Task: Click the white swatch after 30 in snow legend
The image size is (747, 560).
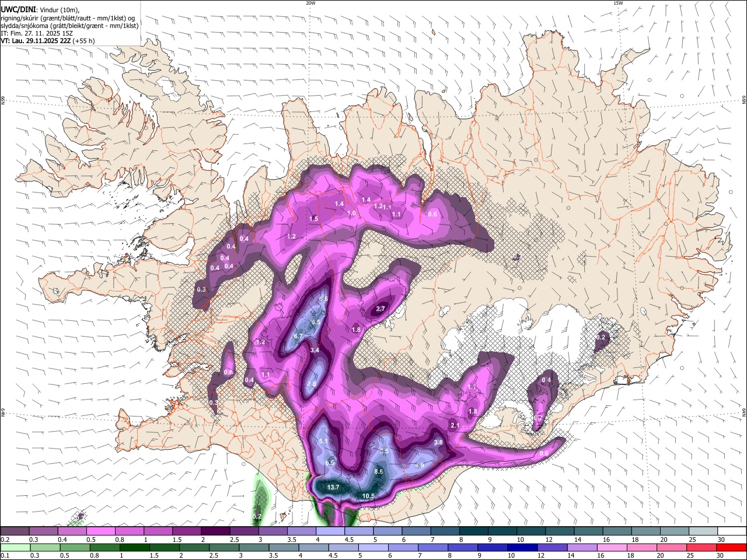Action: 731,531
